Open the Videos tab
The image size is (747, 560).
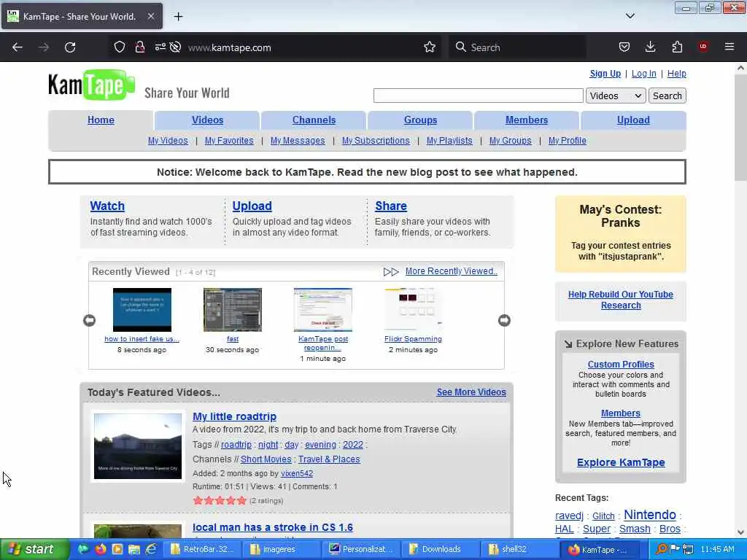207,120
